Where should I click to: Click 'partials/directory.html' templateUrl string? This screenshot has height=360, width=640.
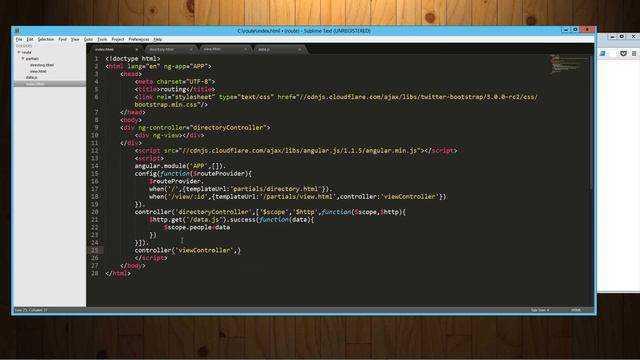(x=276, y=189)
